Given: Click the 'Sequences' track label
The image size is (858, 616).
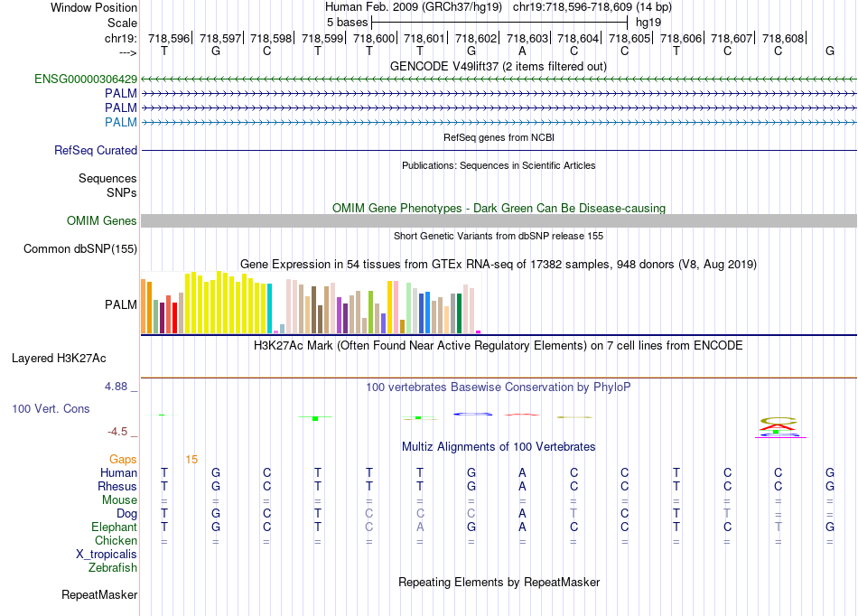Looking at the screenshot, I should point(107,178).
